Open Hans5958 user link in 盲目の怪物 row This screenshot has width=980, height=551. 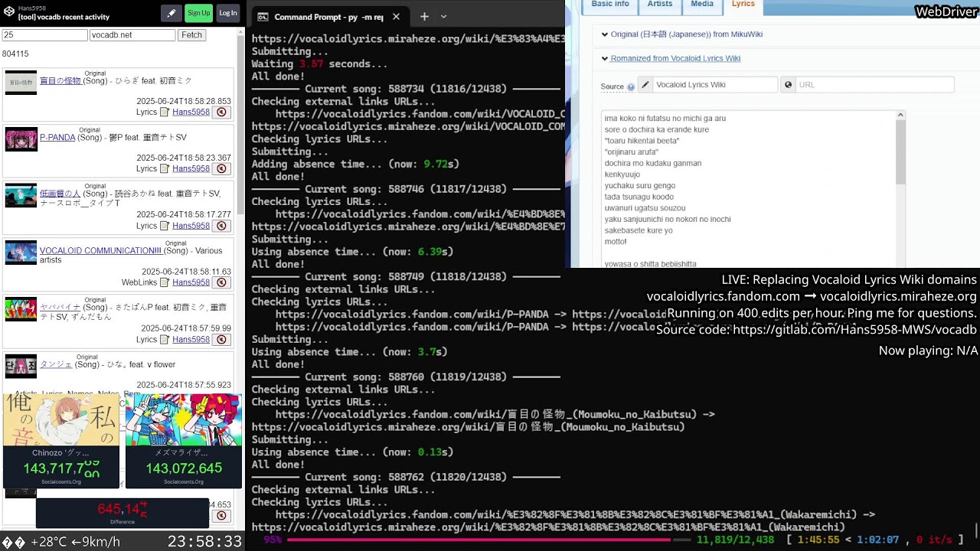tap(191, 112)
